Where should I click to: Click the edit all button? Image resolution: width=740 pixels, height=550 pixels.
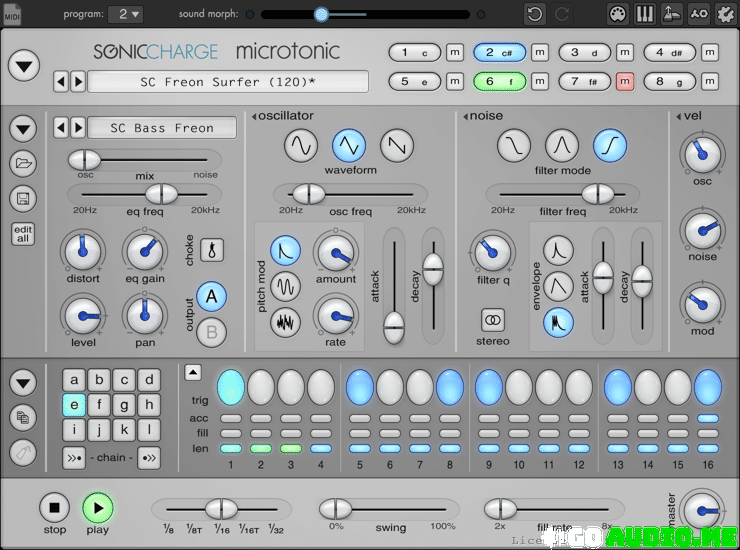[x=23, y=234]
